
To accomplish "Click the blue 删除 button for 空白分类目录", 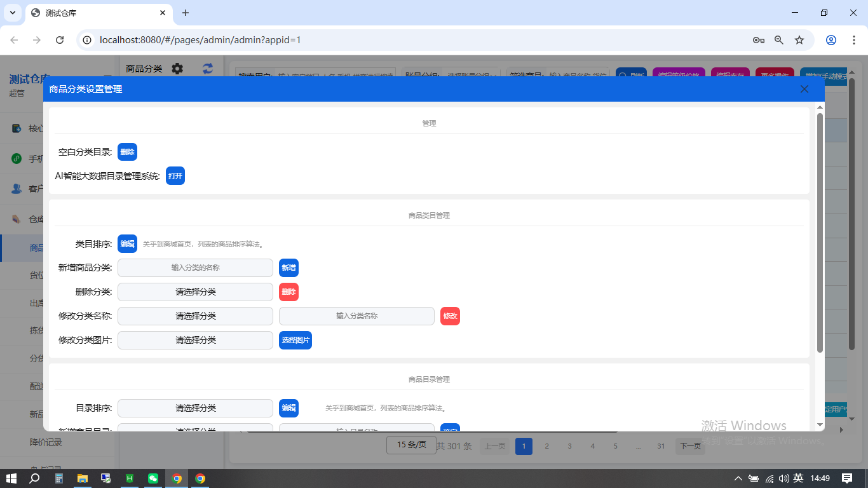I will (x=127, y=152).
